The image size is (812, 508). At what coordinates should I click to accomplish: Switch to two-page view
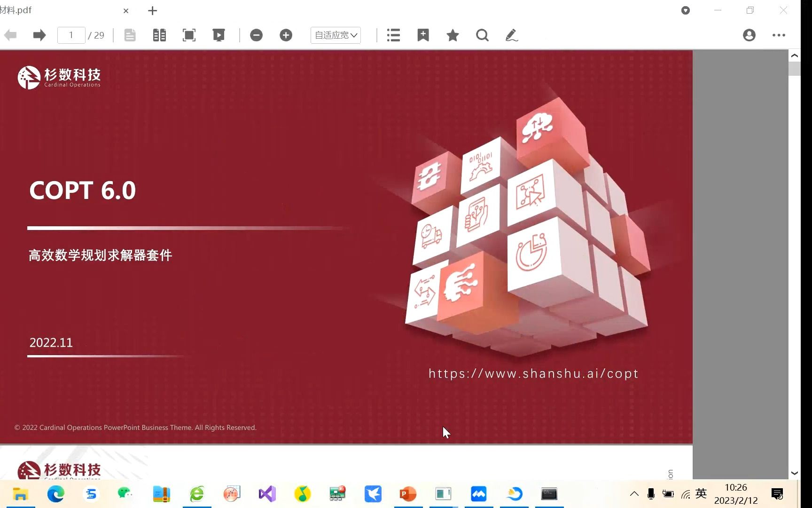[160, 35]
